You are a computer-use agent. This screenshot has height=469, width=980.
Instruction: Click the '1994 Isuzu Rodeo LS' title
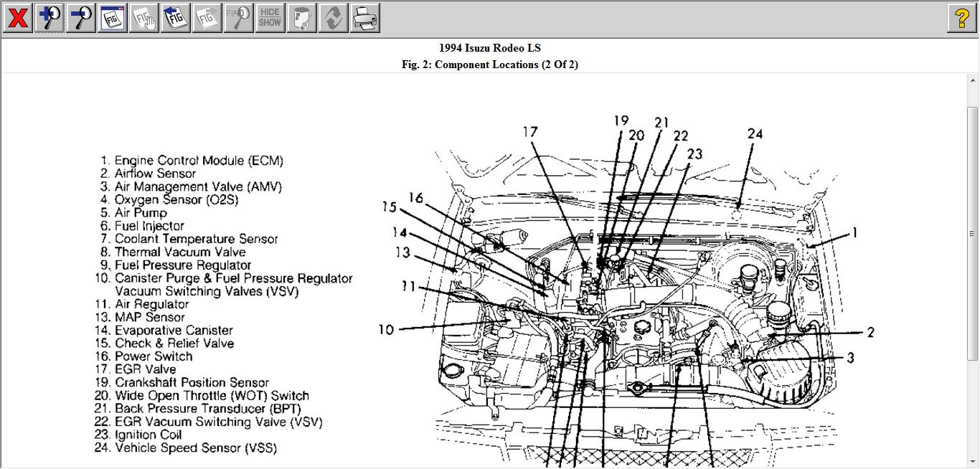pos(490,48)
